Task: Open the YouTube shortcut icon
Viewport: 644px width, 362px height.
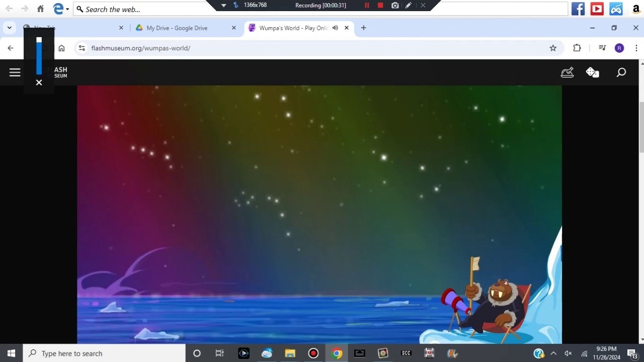Action: (597, 9)
